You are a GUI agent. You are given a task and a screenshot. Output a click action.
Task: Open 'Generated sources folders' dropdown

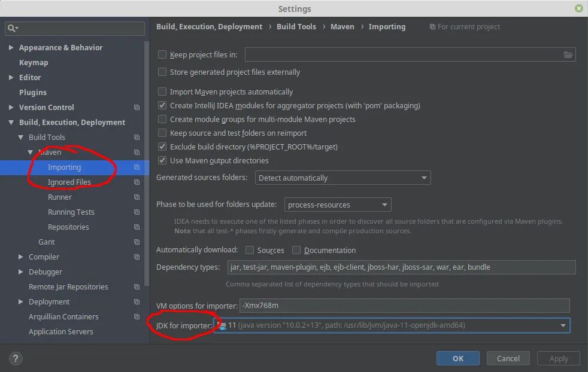coord(343,178)
